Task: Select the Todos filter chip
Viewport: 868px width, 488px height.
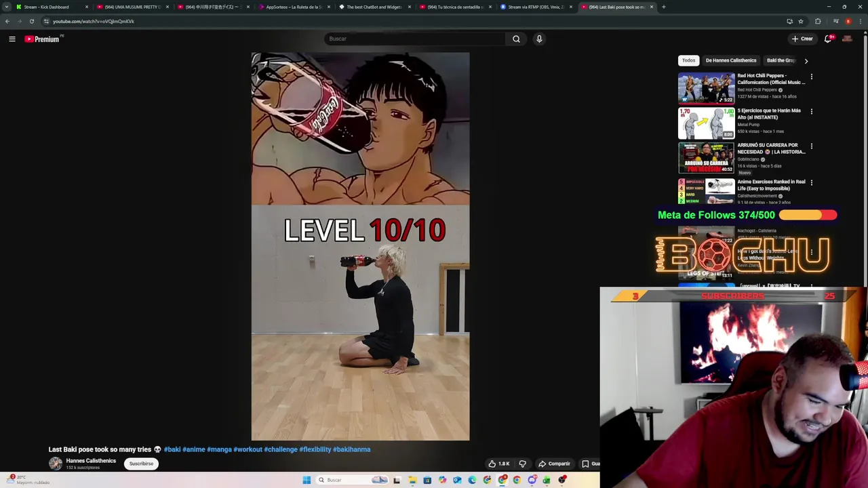Action: click(688, 60)
